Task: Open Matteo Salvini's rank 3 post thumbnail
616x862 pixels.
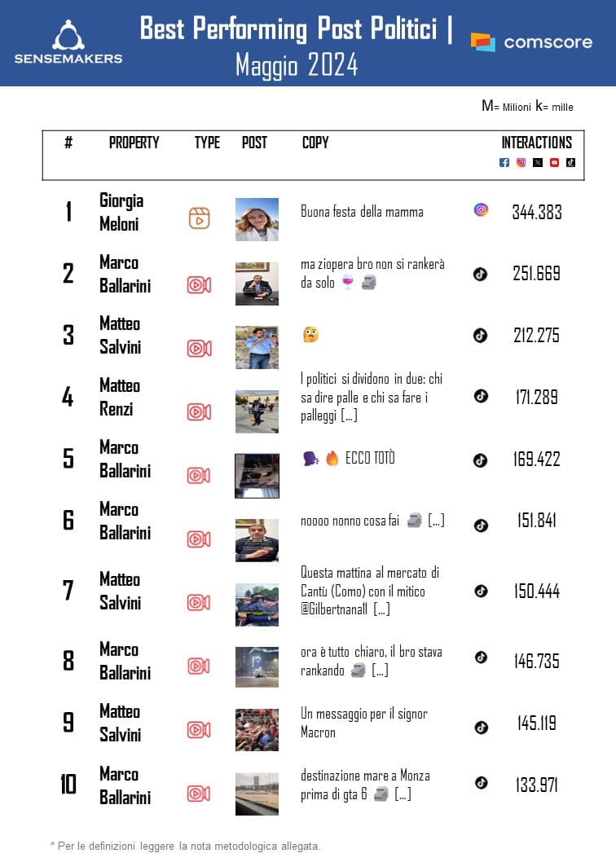Action: click(x=257, y=347)
